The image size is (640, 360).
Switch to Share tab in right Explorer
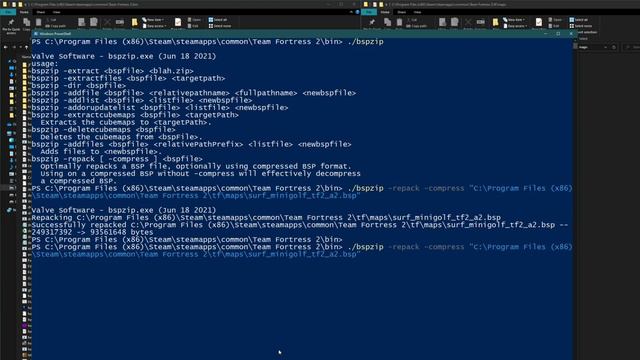[402, 12]
